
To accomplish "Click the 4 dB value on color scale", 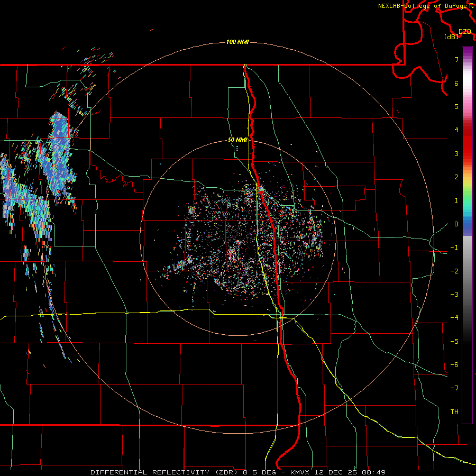I will point(456,130).
